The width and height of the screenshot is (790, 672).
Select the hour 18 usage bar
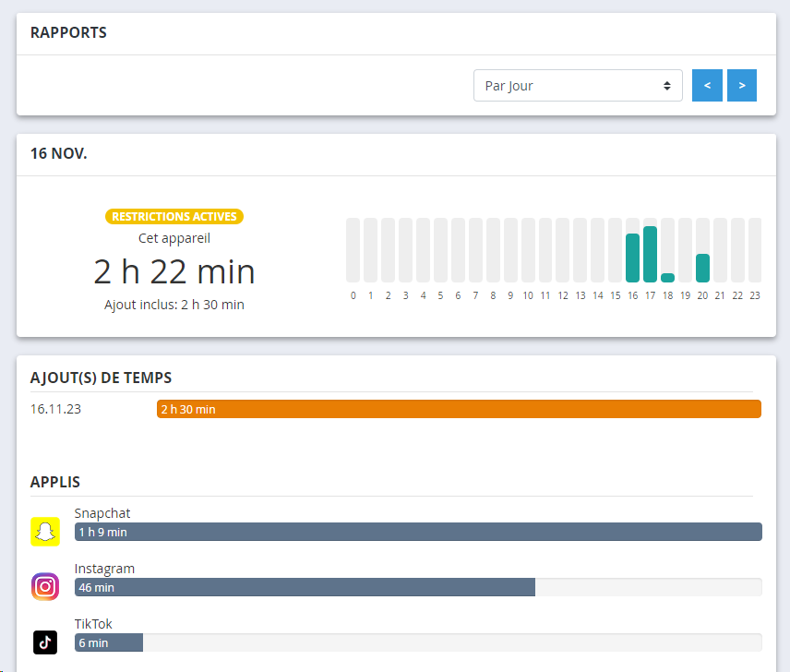(x=667, y=278)
